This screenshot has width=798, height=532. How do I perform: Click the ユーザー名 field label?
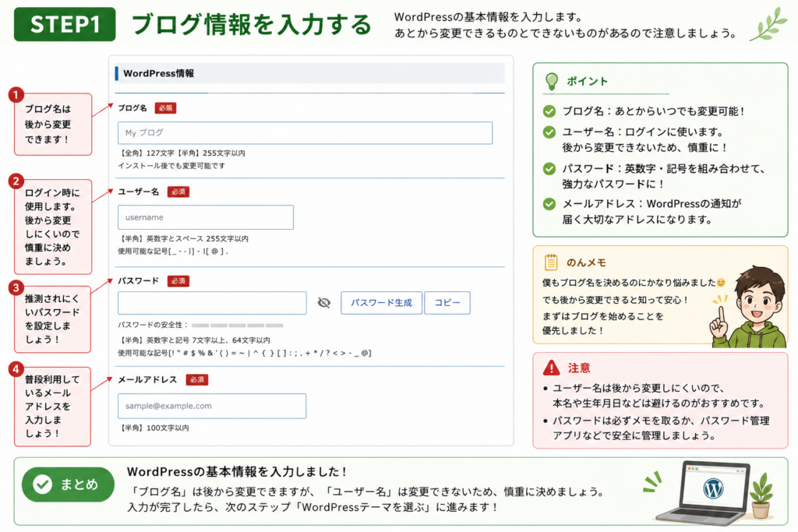tap(139, 192)
